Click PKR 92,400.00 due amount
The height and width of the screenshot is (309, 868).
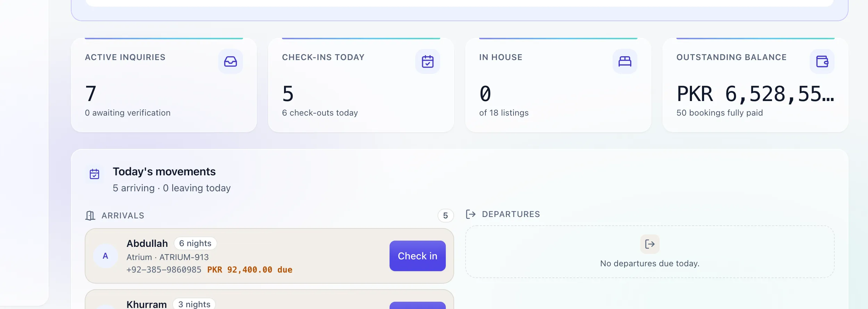[250, 270]
